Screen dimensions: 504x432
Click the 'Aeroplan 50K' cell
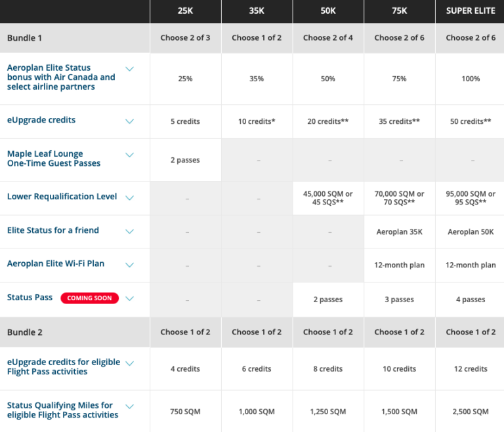click(471, 232)
